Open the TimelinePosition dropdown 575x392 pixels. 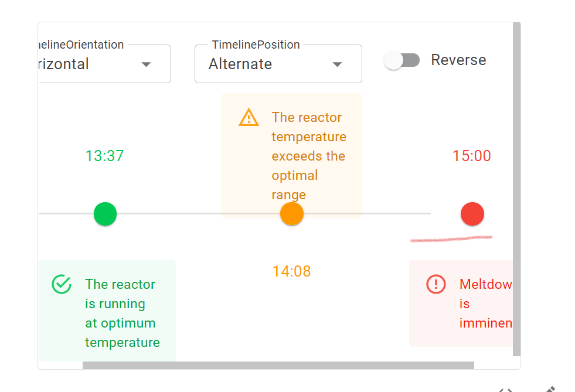coord(278,64)
